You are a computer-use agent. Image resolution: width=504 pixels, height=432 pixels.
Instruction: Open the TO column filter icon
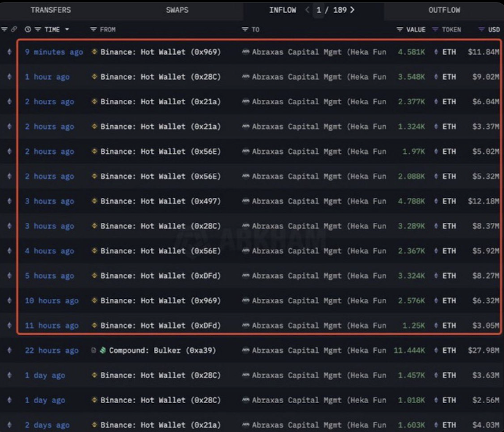(245, 29)
